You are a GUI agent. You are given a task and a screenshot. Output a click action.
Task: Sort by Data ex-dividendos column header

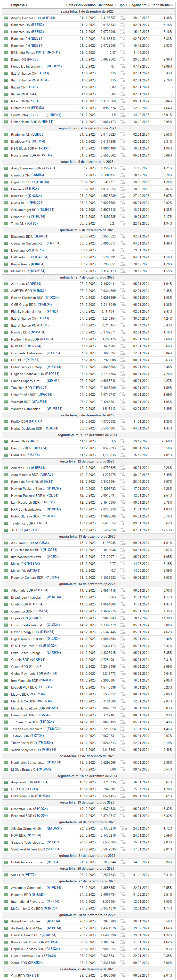pos(80,5)
